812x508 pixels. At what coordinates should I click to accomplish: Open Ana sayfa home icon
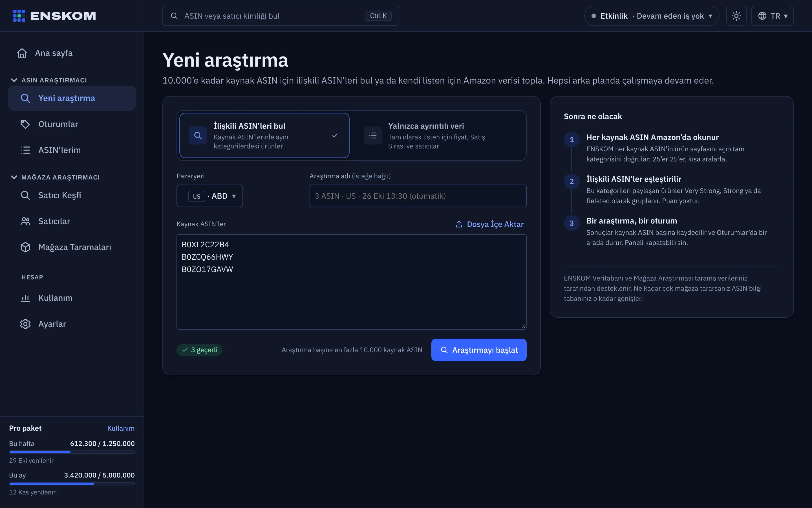(22, 53)
